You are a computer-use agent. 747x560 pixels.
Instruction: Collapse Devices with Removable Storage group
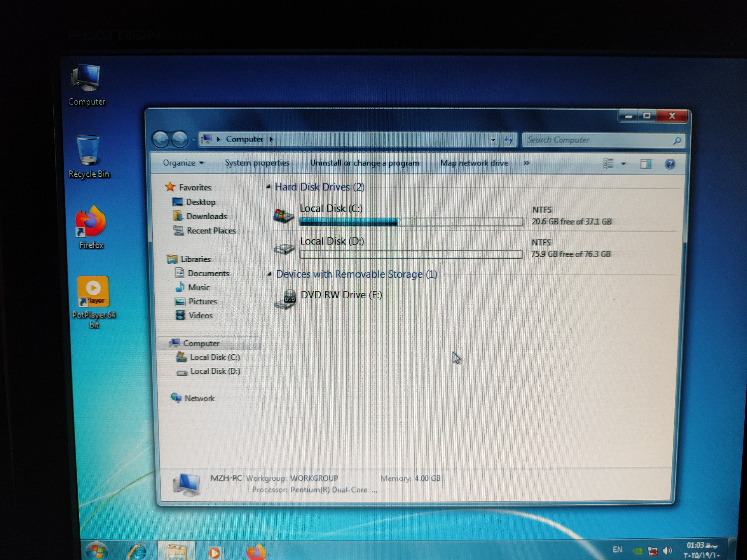270,274
